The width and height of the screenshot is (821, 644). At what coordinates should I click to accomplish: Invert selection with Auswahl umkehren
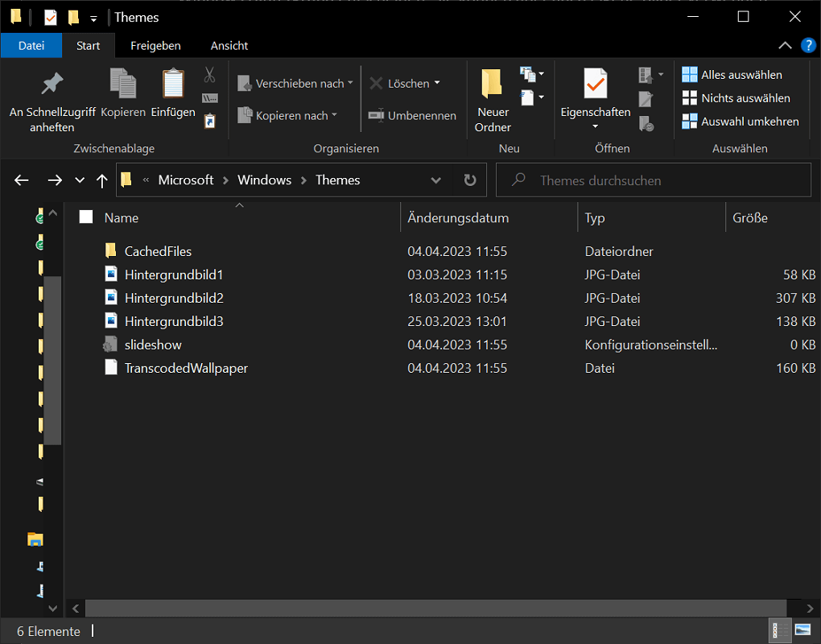pos(741,122)
